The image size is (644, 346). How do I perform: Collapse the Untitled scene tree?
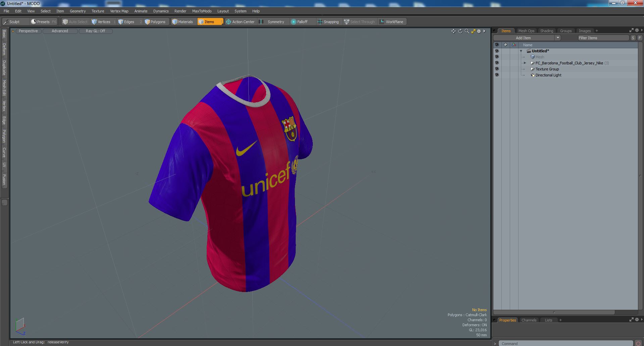point(521,51)
